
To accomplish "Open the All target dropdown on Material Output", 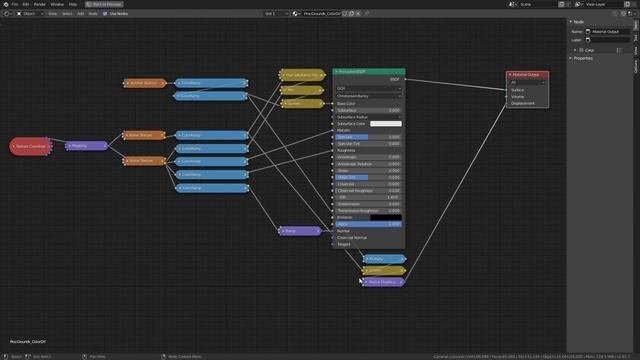I will click(x=527, y=82).
